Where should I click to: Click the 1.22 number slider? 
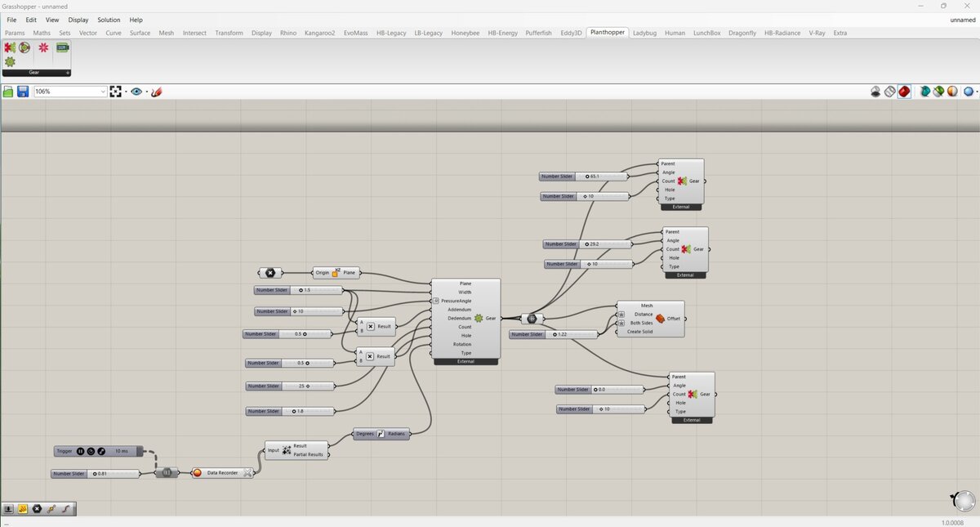(x=555, y=334)
